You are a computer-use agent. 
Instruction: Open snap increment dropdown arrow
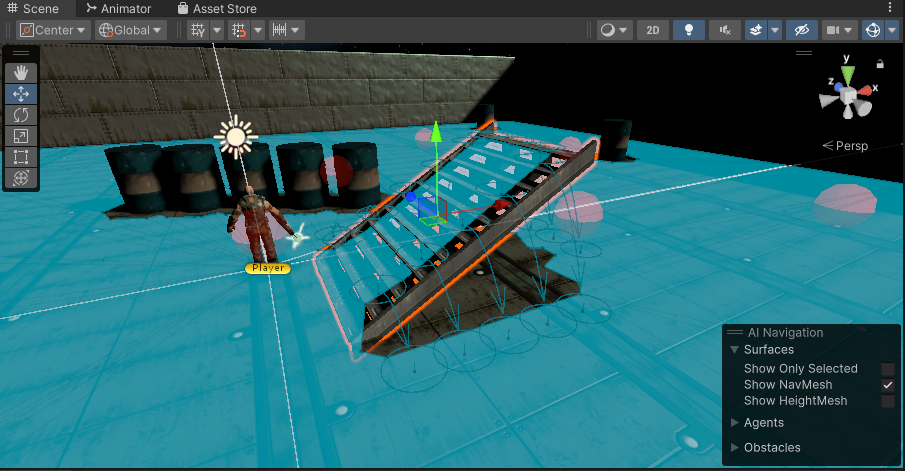(296, 30)
